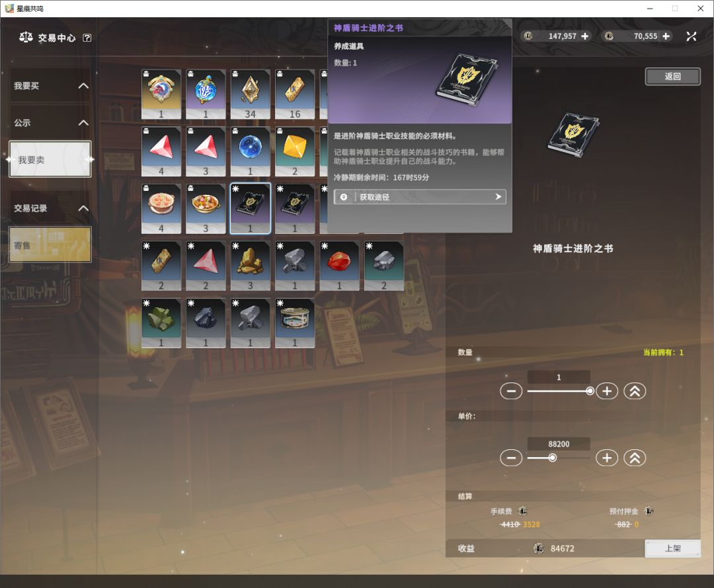
Task: Open the 寄售 tab
Action: 50,245
